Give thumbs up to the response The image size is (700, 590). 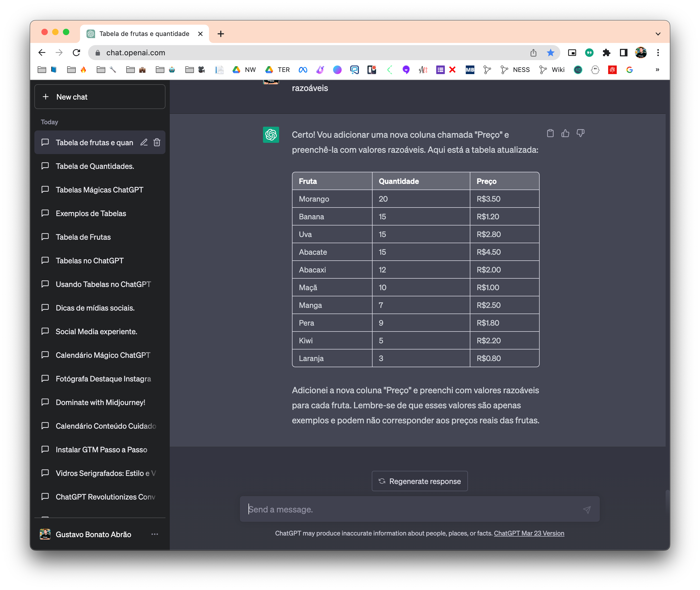coord(565,133)
